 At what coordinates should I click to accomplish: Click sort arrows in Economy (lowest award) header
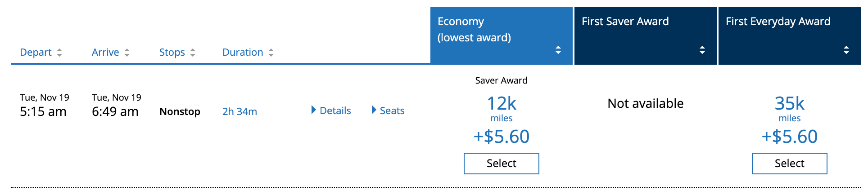[558, 50]
